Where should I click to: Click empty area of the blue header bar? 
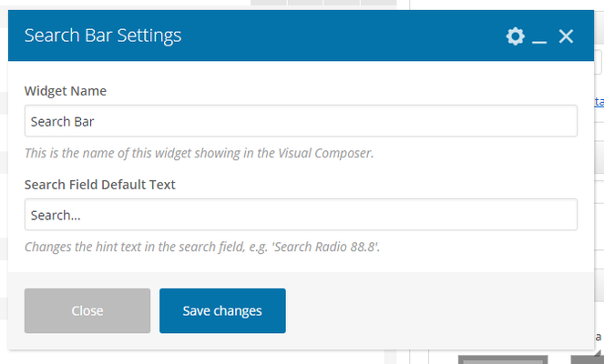coord(346,36)
